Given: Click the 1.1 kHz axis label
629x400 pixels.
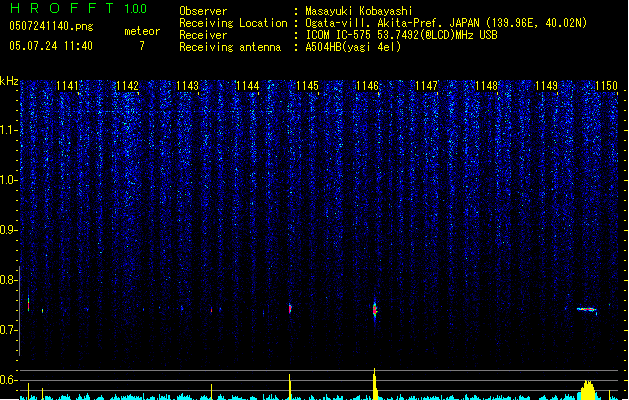Looking at the screenshot, I should (x=8, y=131).
